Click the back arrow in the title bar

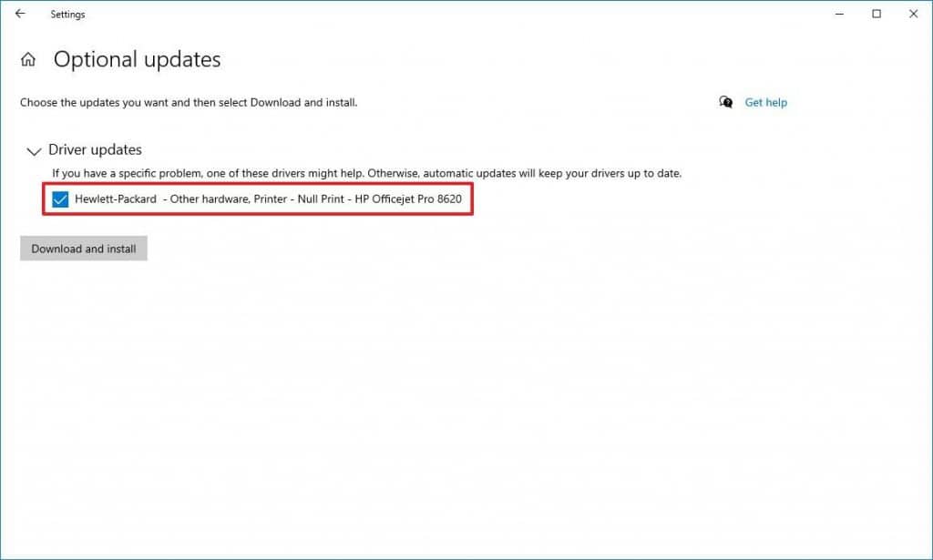click(19, 14)
